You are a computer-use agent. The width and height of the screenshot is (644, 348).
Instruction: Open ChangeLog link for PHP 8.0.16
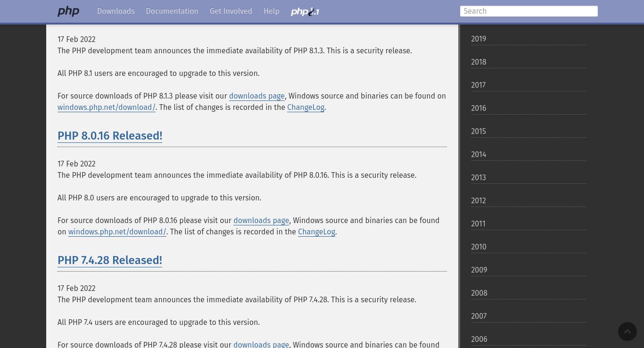click(x=317, y=232)
